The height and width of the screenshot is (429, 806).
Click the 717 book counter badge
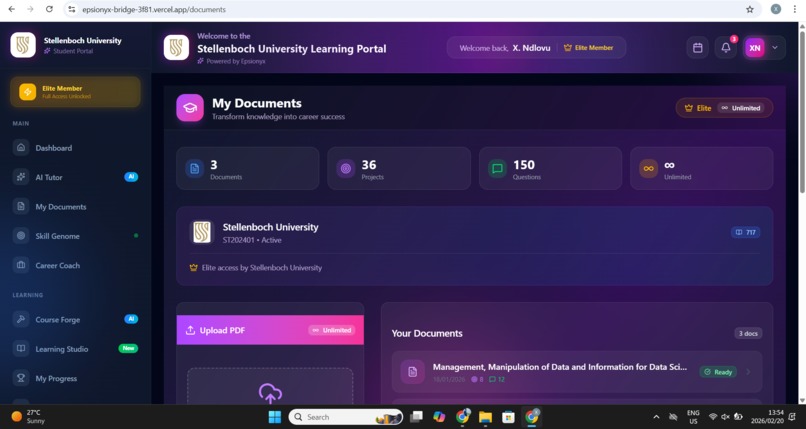(x=745, y=232)
